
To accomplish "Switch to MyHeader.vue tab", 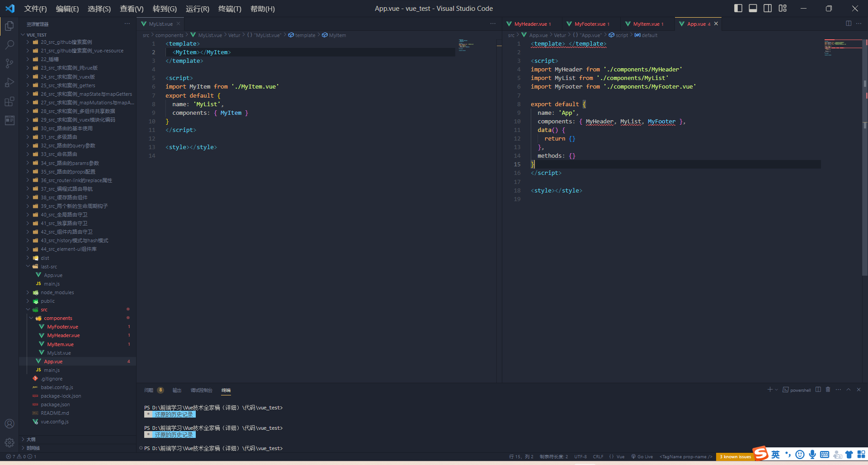I will pyautogui.click(x=530, y=24).
